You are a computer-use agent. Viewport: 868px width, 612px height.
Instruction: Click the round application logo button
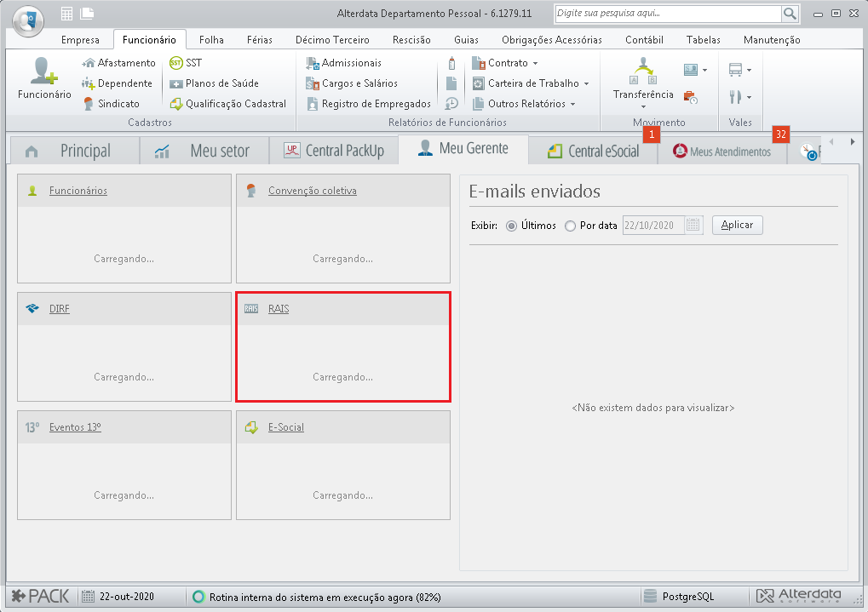pyautogui.click(x=28, y=21)
